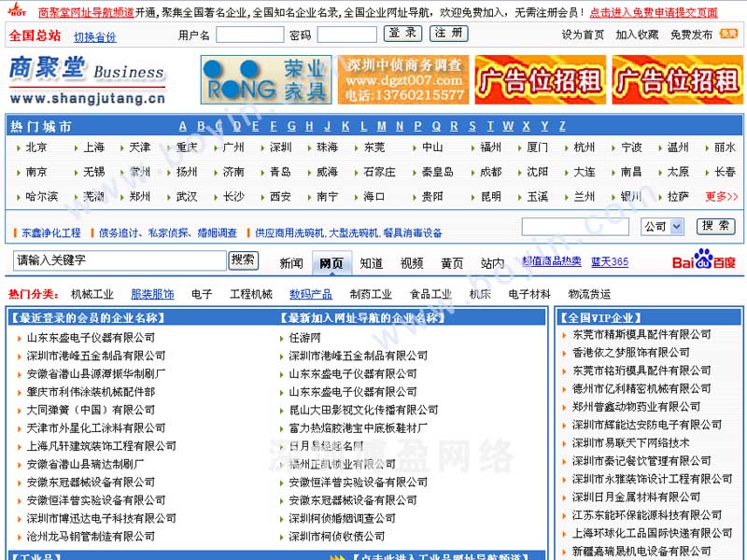Image resolution: width=747 pixels, height=560 pixels.
Task: Open the 公司 search type dropdown
Action: point(662,227)
